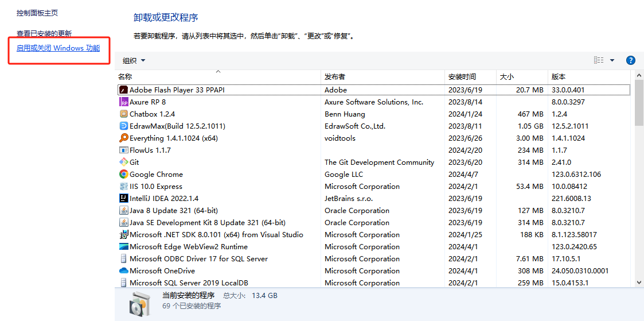Click the size value 188 KB
Screen dimensions: 644x321
click(x=531, y=235)
